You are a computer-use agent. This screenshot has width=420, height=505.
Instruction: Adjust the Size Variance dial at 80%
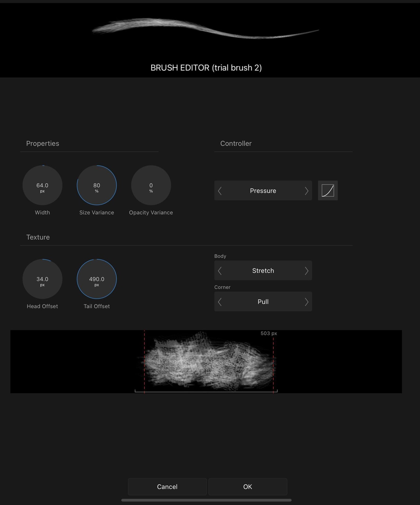coord(97,185)
